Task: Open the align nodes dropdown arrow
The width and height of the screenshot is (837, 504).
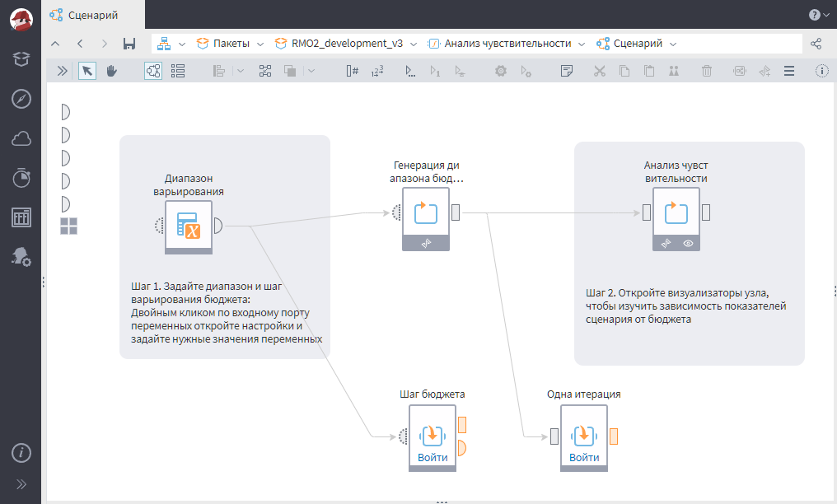Action: (241, 71)
